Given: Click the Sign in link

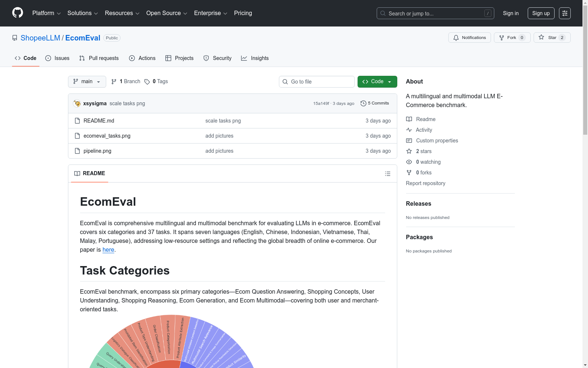Looking at the screenshot, I should coord(511,13).
